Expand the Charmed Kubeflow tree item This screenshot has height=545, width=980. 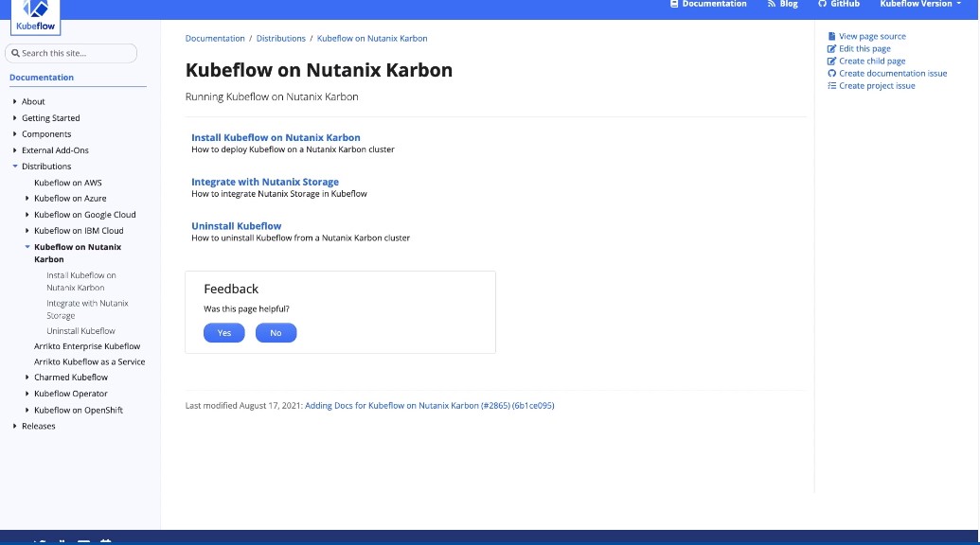click(27, 378)
